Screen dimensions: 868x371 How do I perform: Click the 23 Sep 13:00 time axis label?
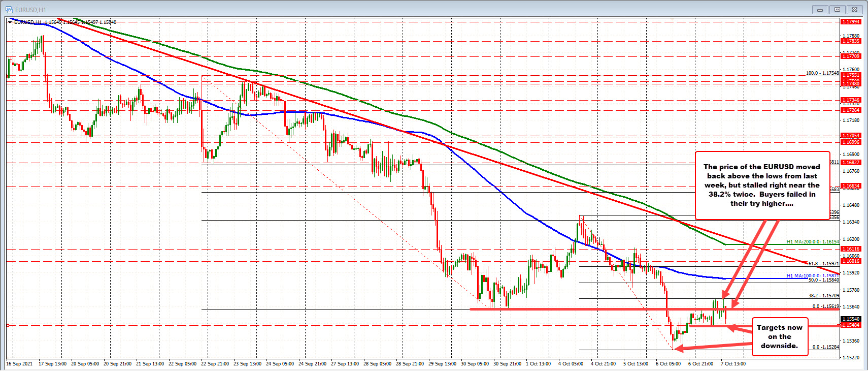pos(247,364)
